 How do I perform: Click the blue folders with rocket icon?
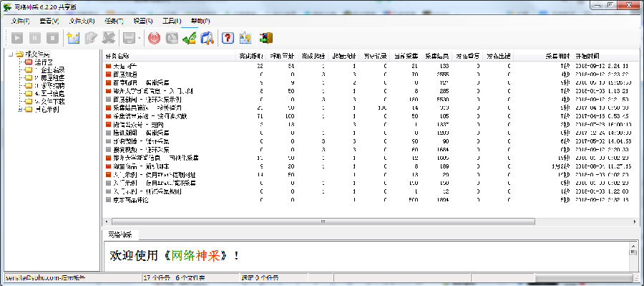click(207, 38)
